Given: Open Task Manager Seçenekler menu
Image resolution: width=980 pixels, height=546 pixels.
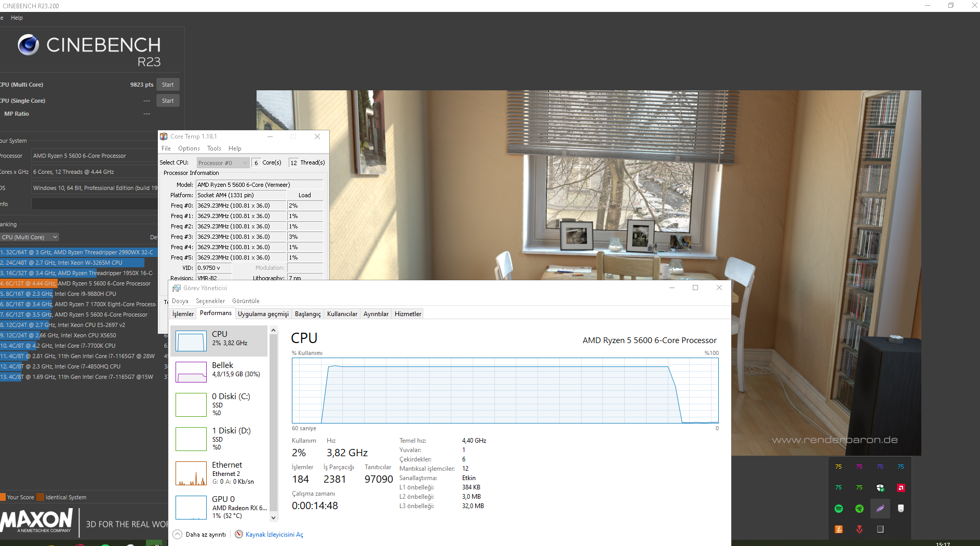Looking at the screenshot, I should click(210, 301).
